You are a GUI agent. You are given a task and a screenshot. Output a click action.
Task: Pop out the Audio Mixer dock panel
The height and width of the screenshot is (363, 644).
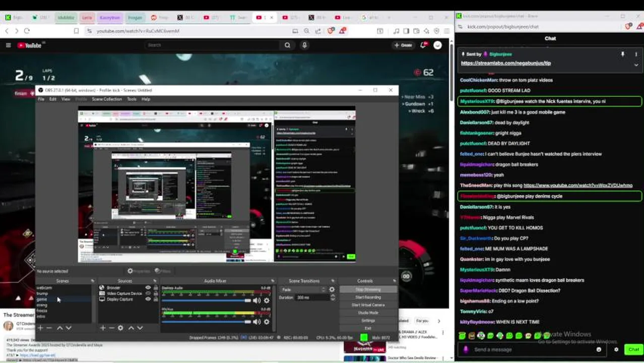pos(273,281)
